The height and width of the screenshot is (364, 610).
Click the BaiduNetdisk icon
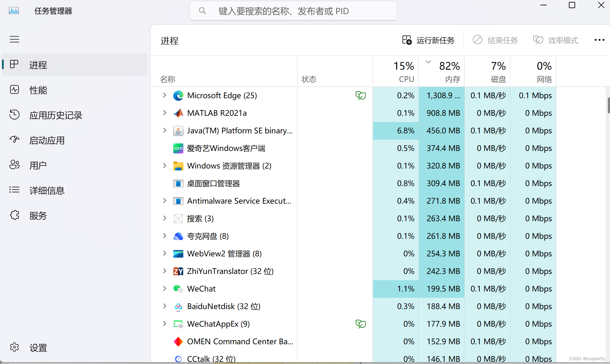pyautogui.click(x=178, y=306)
